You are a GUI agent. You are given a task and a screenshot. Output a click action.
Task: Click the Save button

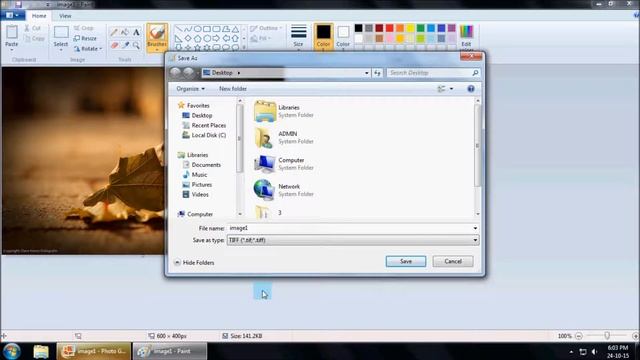coord(406,261)
